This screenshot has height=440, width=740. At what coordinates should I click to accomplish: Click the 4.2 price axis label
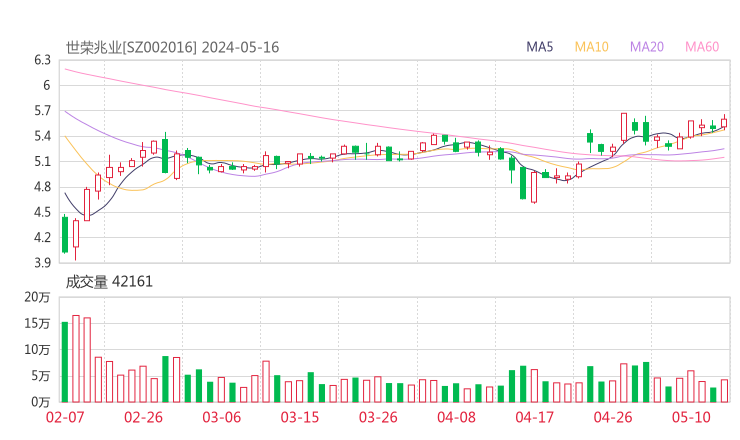42,237
